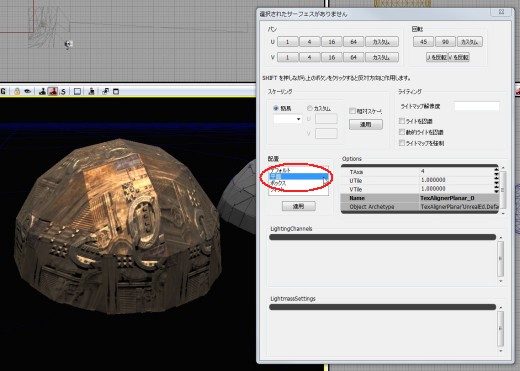Click the blue square viewport icon
Screen dimensions: 520x371
[77, 91]
